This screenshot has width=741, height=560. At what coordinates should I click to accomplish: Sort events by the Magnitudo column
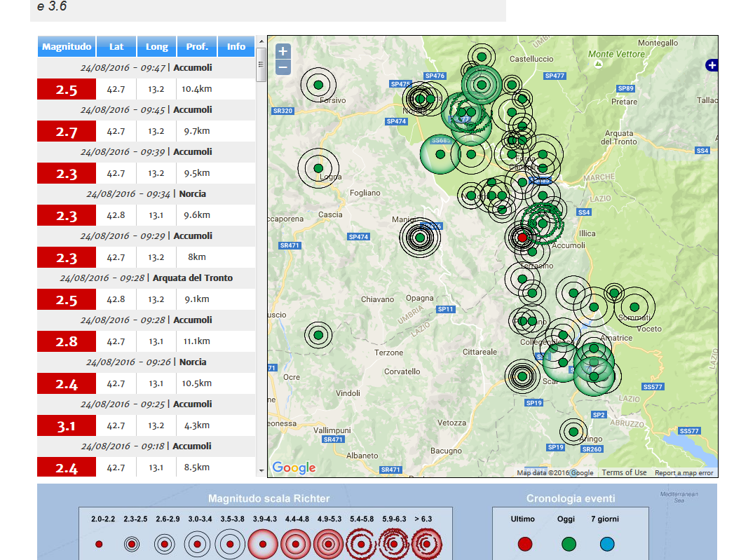point(67,46)
